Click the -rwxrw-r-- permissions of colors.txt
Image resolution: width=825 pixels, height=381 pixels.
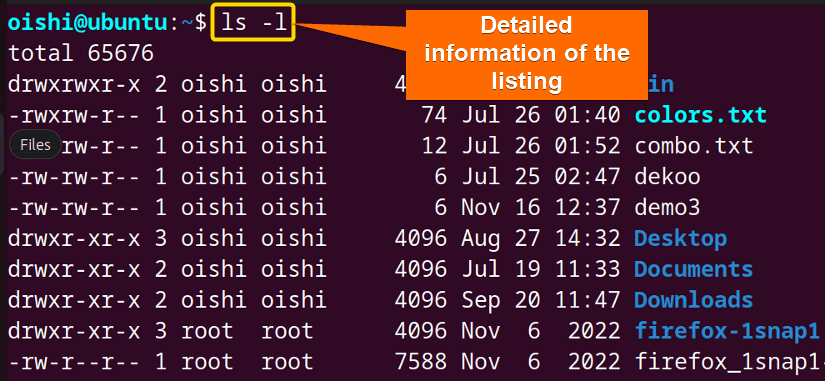74,115
